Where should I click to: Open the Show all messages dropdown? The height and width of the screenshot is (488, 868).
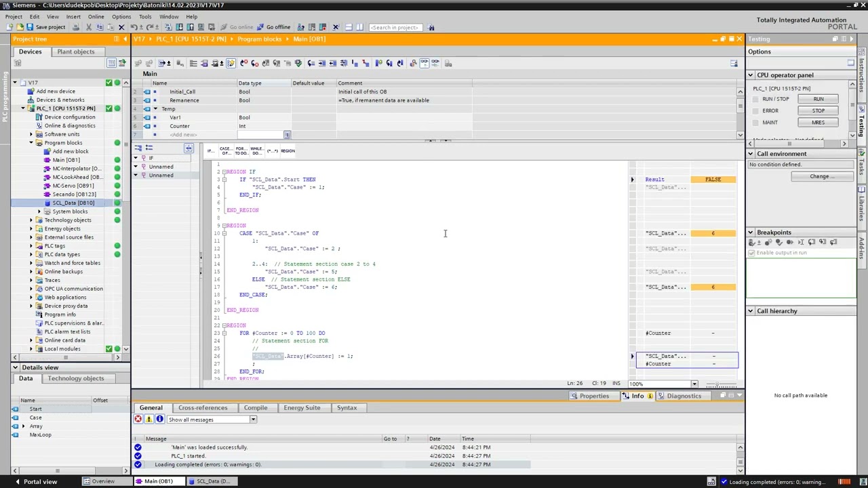253,420
